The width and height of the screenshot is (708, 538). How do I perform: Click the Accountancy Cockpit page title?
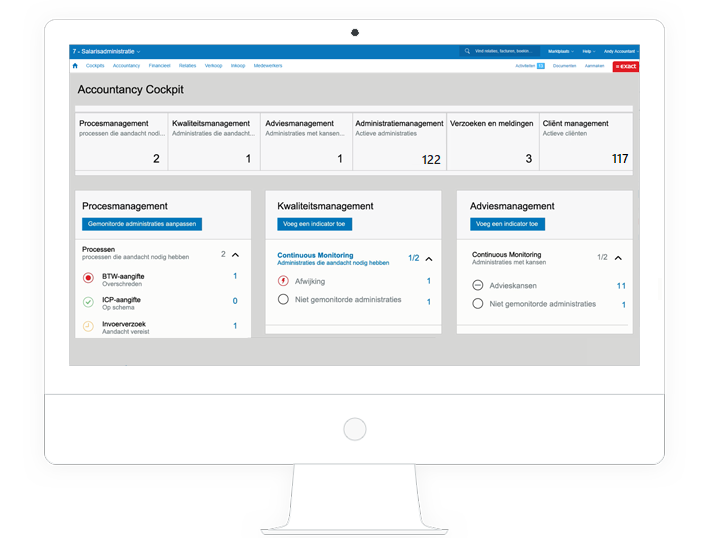[x=130, y=89]
